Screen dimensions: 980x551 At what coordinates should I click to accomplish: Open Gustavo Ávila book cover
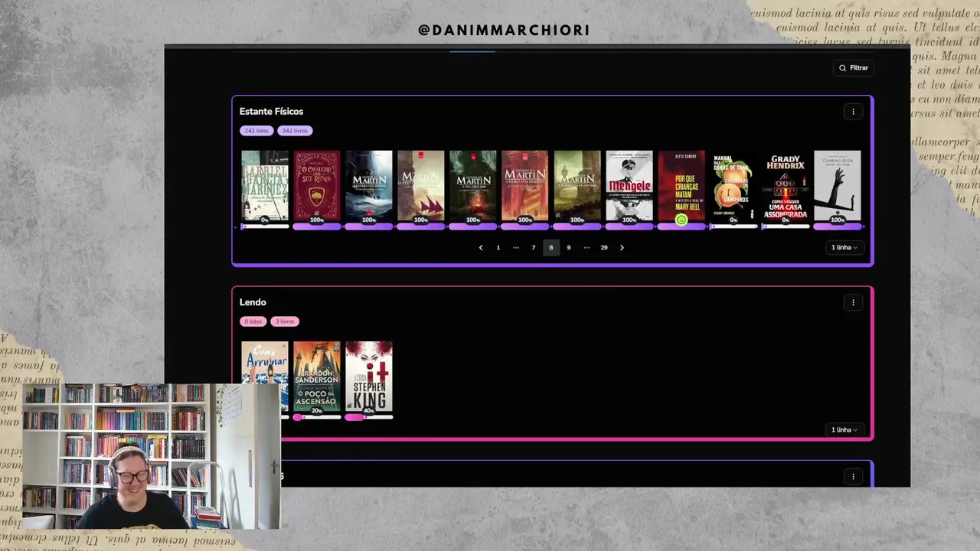838,186
